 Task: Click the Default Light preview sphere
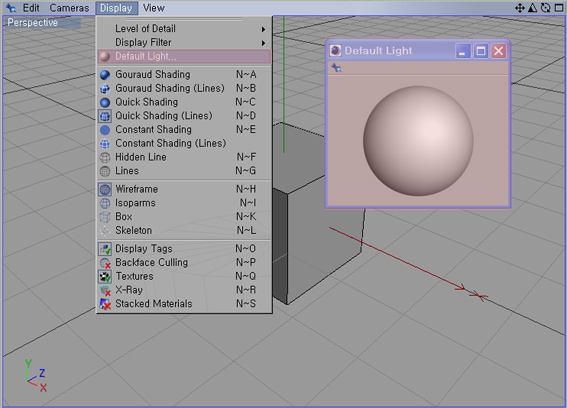(x=418, y=141)
